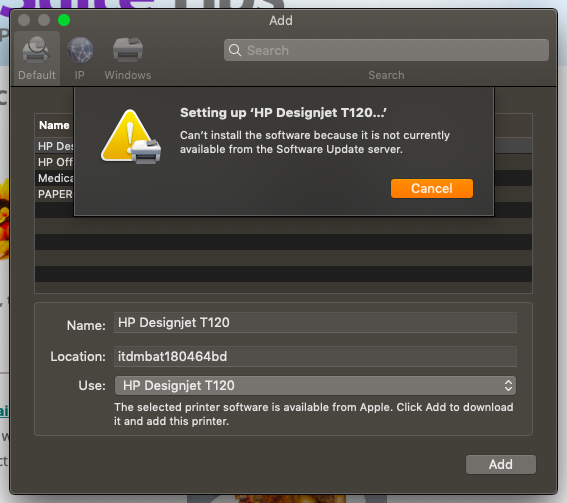Click the magnifying glass search icon
Screen dimensions: 567x503
235,50
